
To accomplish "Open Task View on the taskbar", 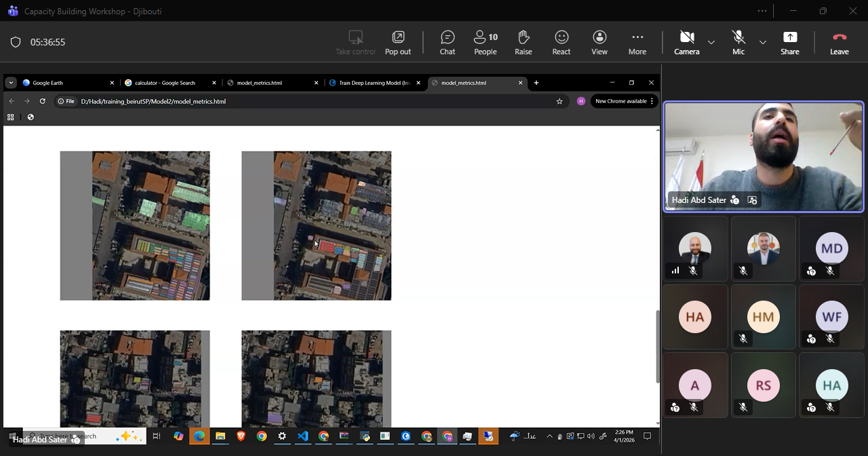I will (157, 436).
